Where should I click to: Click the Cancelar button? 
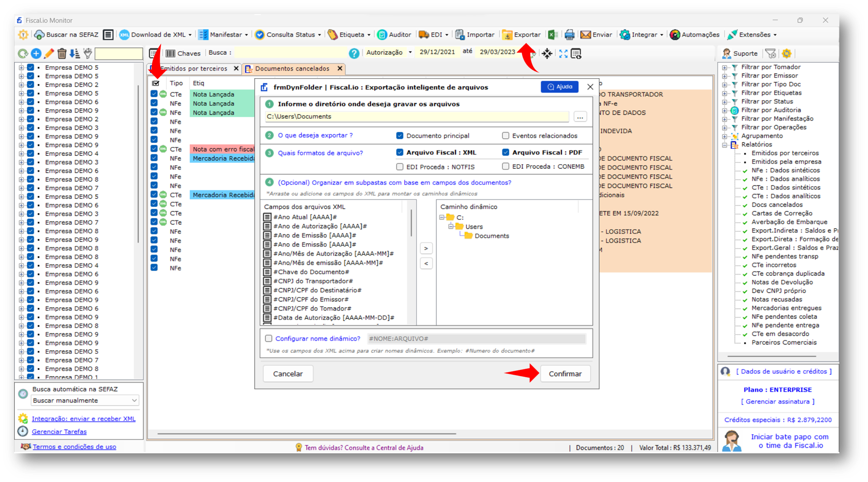tap(288, 373)
